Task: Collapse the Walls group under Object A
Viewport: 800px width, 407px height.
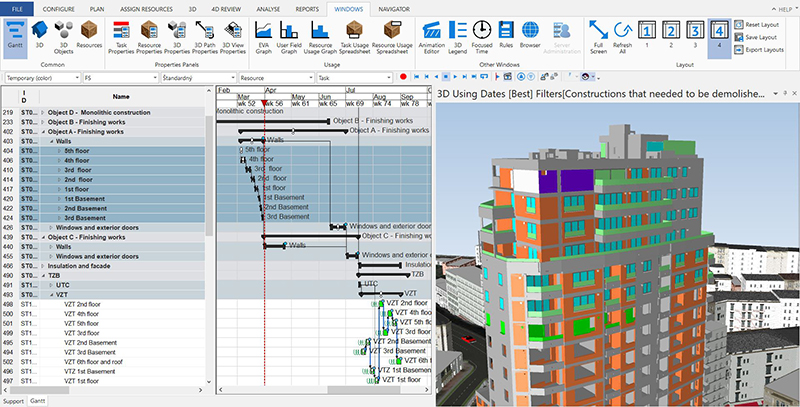Action: [50, 142]
